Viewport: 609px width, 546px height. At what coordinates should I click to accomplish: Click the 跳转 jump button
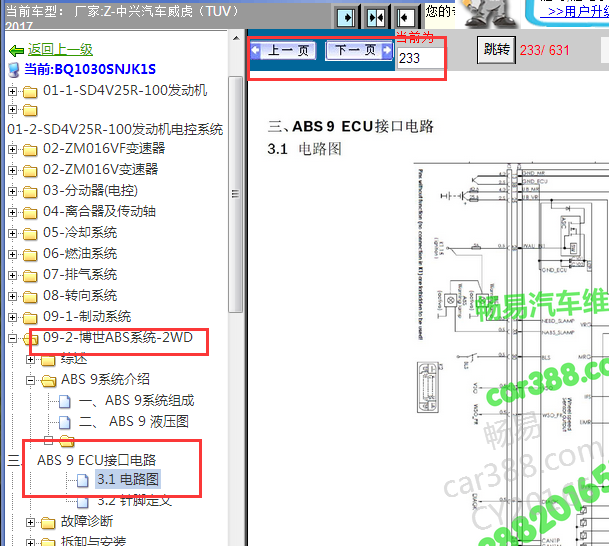[x=496, y=50]
